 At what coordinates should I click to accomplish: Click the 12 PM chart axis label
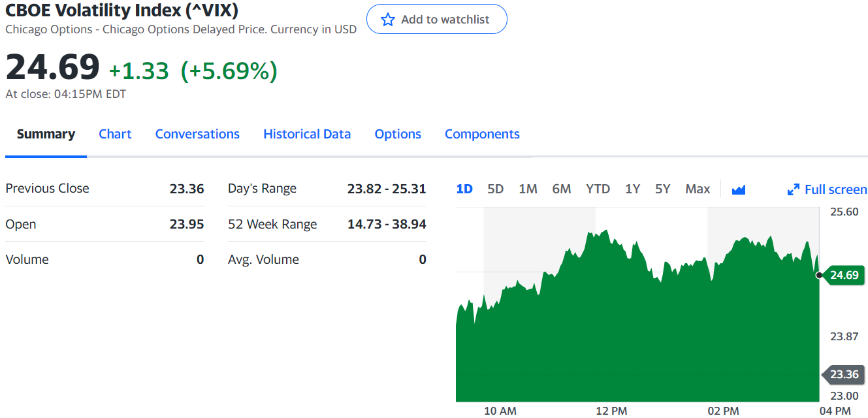pyautogui.click(x=611, y=411)
